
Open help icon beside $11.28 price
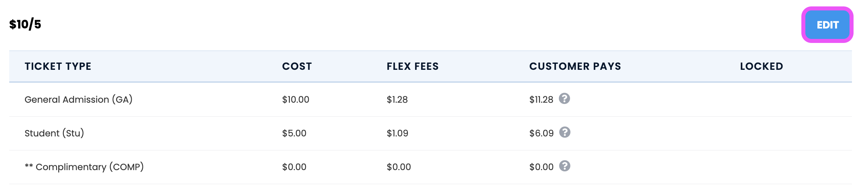[564, 98]
